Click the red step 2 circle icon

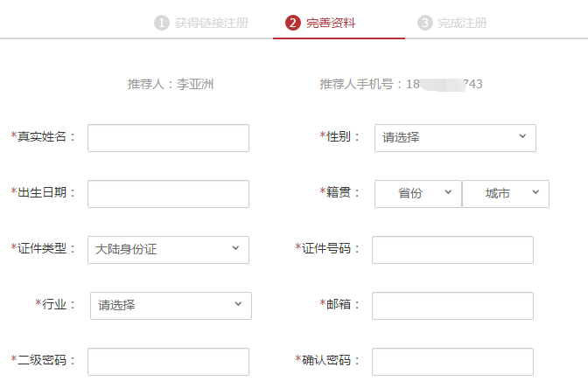coord(293,23)
